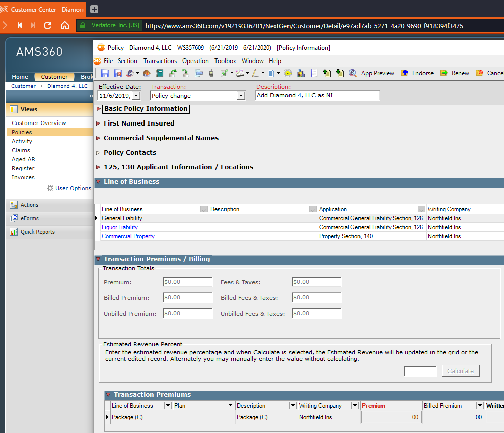The image size is (504, 433).
Task: Click the Renew toolbar button
Action: coord(455,73)
